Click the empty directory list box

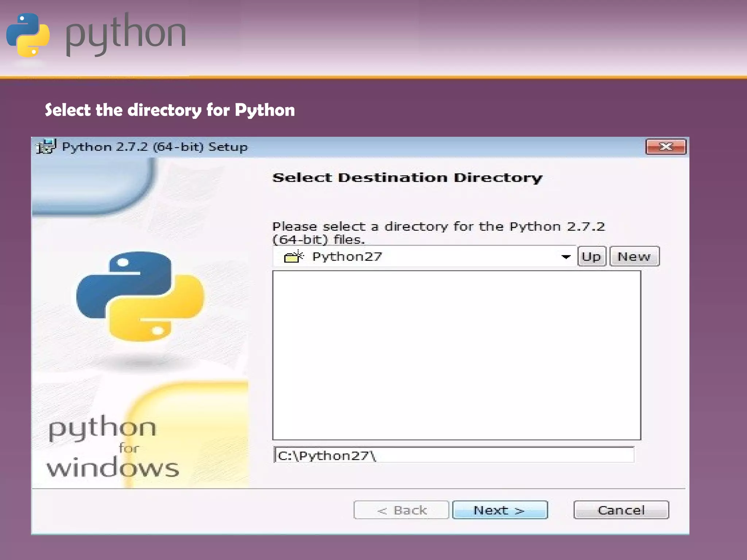click(x=457, y=355)
